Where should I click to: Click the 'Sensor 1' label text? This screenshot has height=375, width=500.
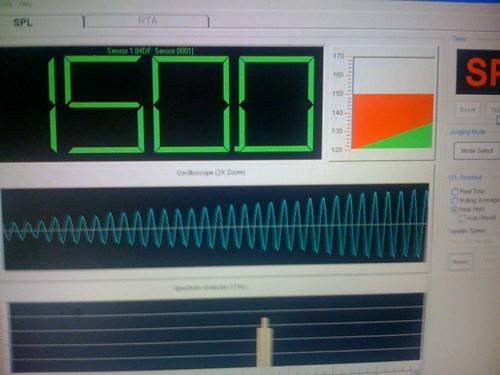point(150,51)
